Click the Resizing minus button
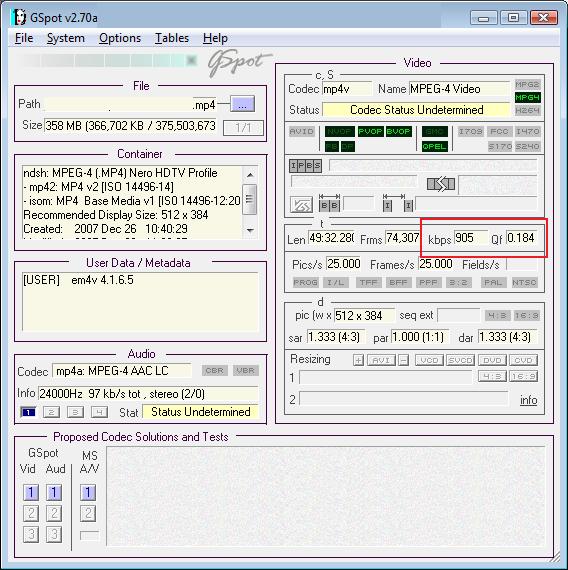Viewport: 568px width, 570px height. [x=403, y=360]
